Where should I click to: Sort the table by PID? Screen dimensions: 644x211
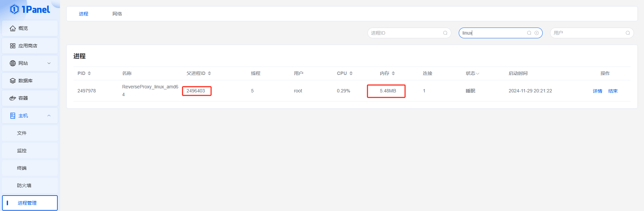pos(84,73)
